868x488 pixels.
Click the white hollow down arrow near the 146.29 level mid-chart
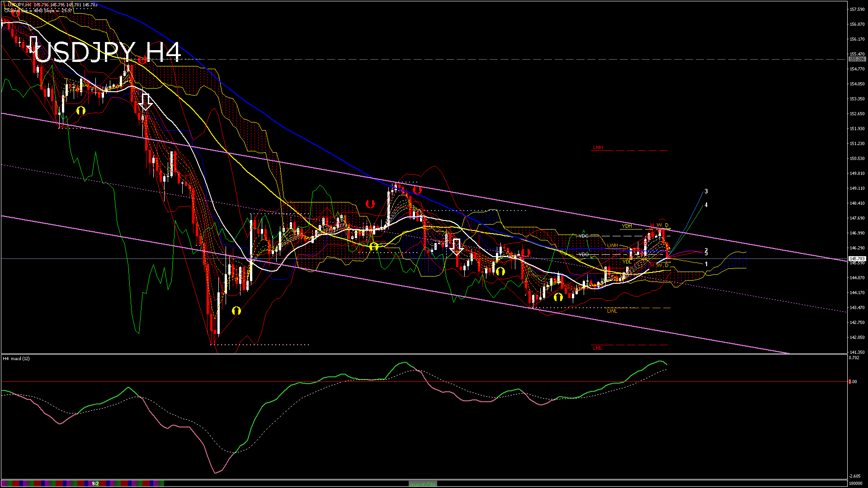(x=456, y=247)
